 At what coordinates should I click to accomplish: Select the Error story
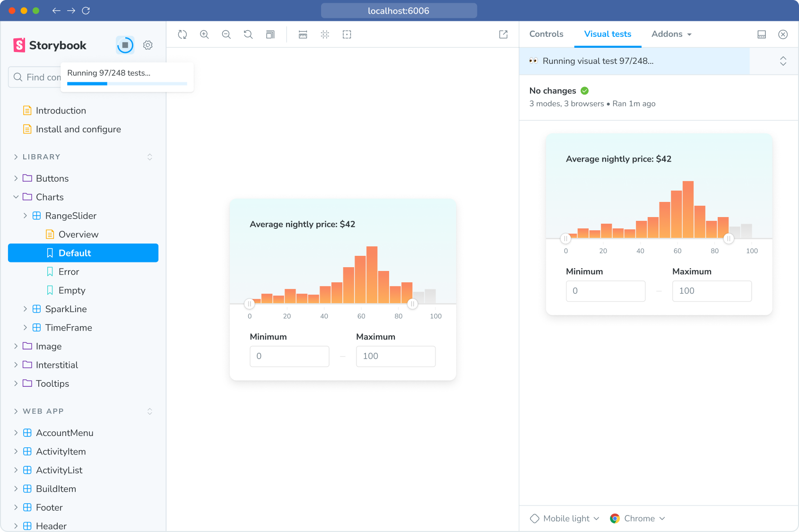coord(69,272)
